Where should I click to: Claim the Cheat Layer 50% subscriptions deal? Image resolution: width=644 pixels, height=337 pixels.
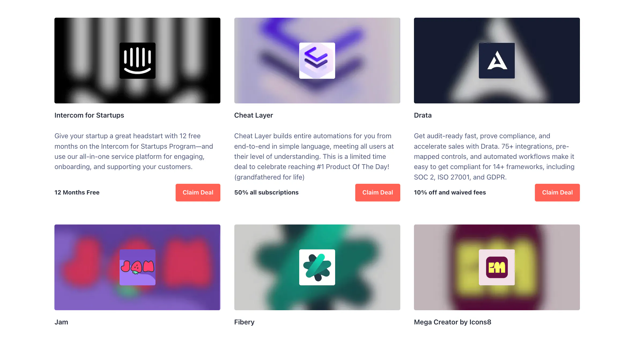click(377, 192)
